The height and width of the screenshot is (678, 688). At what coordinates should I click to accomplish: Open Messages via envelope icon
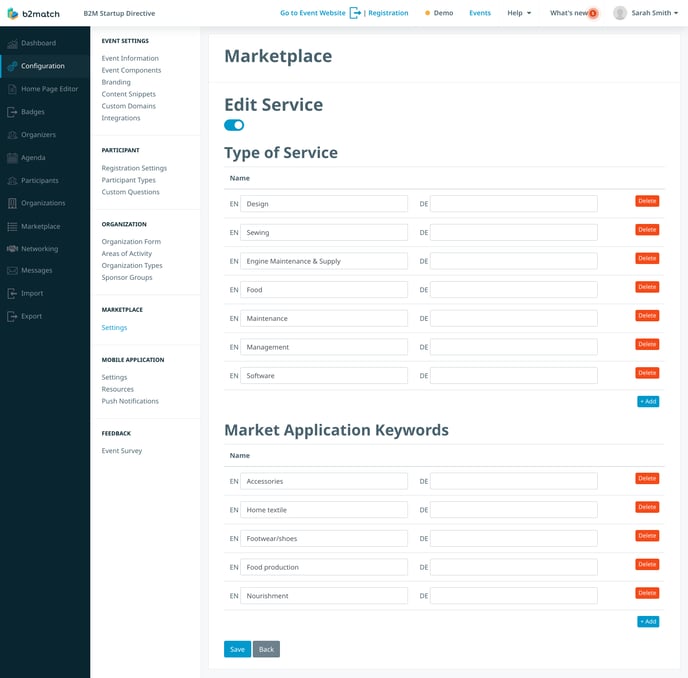[x=12, y=271]
